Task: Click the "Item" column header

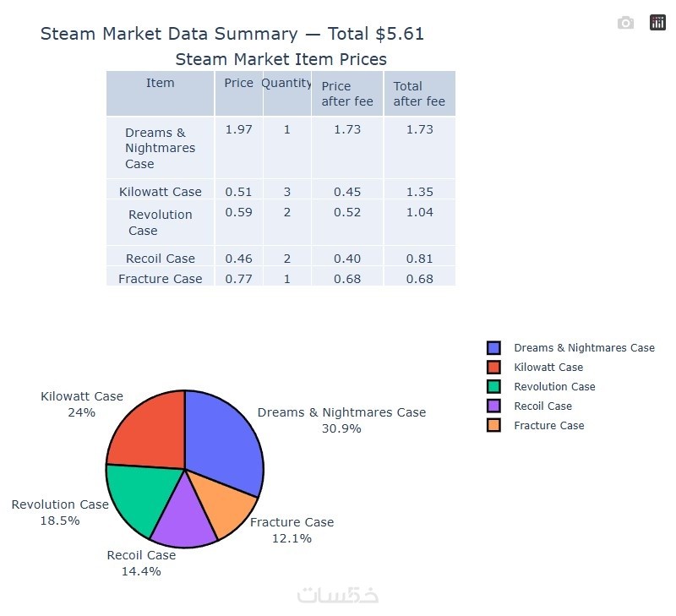Action: 160,83
